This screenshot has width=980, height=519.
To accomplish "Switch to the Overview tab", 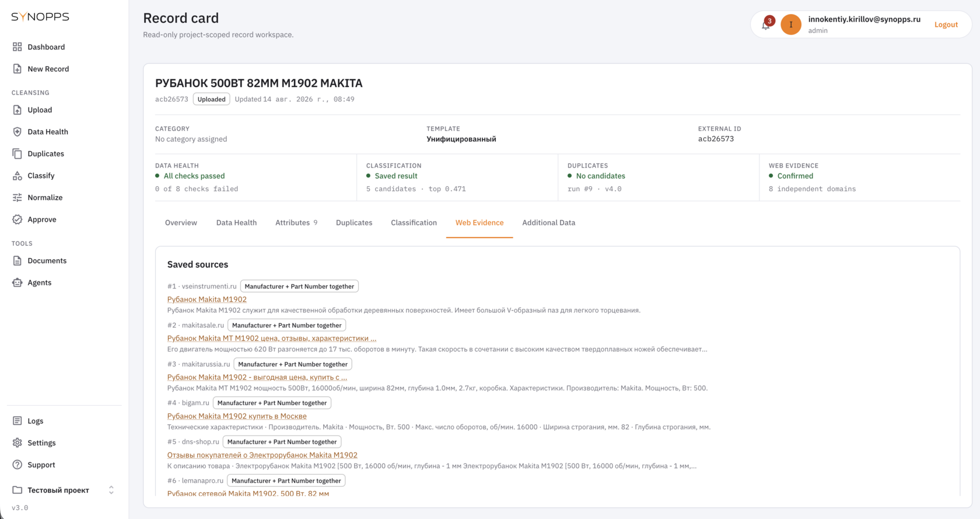I will pyautogui.click(x=181, y=222).
